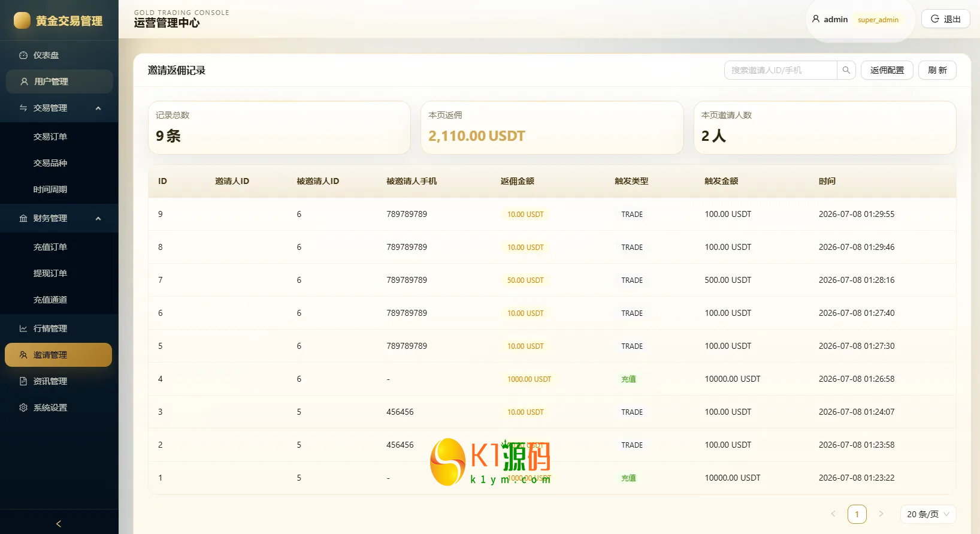
Task: Click the 10.00 USDT tag in row 6
Action: tap(525, 313)
